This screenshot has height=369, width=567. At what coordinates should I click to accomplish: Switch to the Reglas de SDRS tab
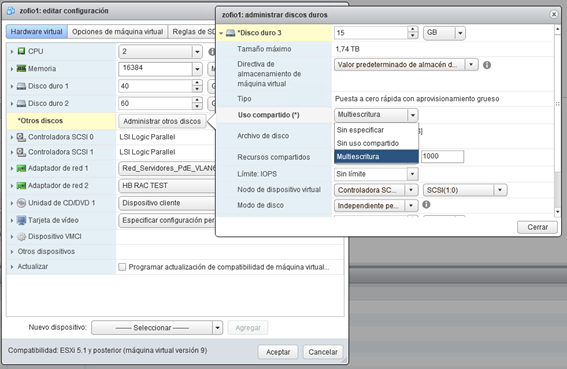tap(193, 32)
